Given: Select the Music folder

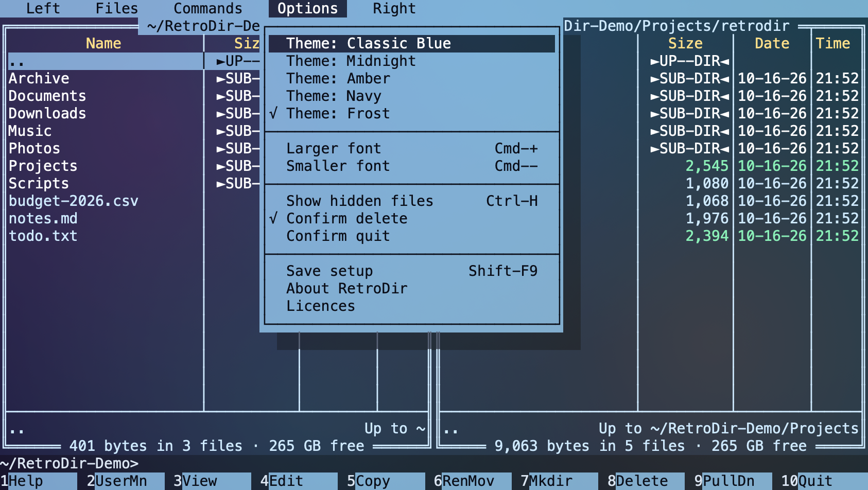Looking at the screenshot, I should click(106, 131).
